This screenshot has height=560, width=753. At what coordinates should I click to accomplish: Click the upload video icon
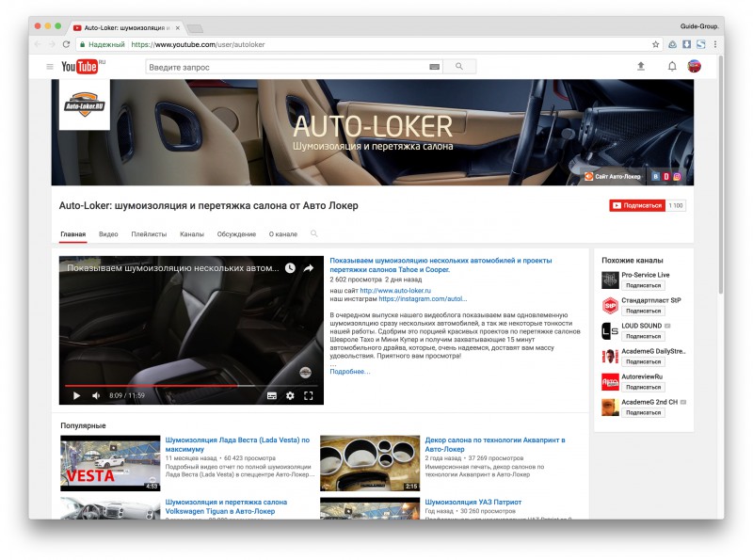coord(641,66)
